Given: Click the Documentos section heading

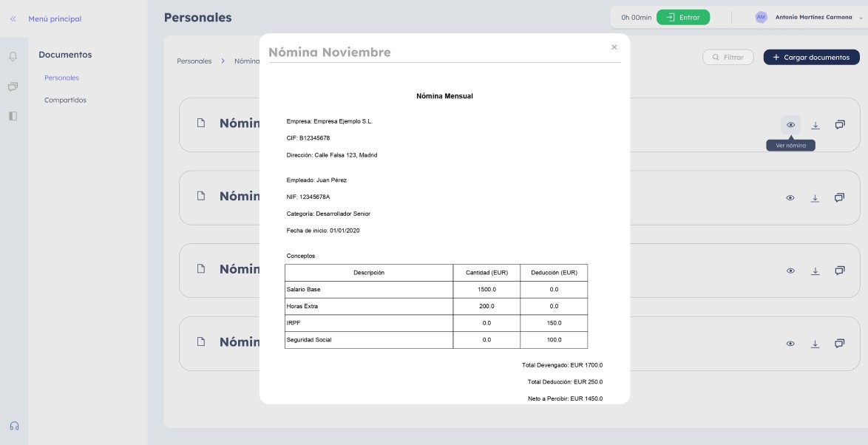Looking at the screenshot, I should pos(65,55).
